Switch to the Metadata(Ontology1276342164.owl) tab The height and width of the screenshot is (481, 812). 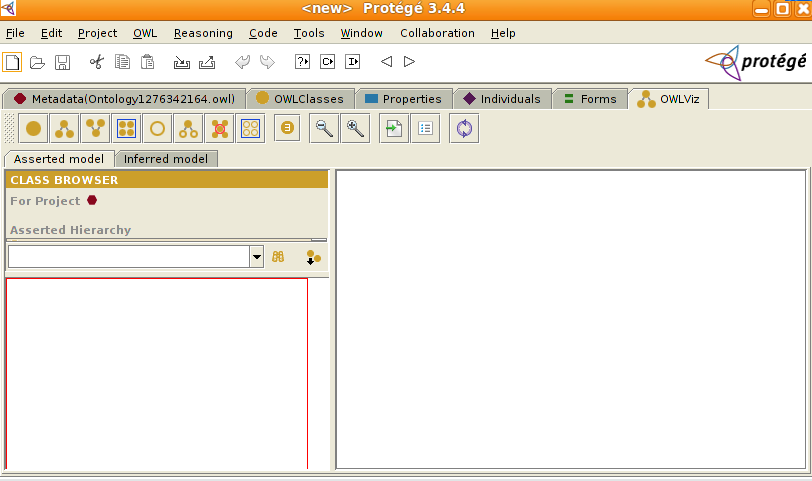click(124, 99)
